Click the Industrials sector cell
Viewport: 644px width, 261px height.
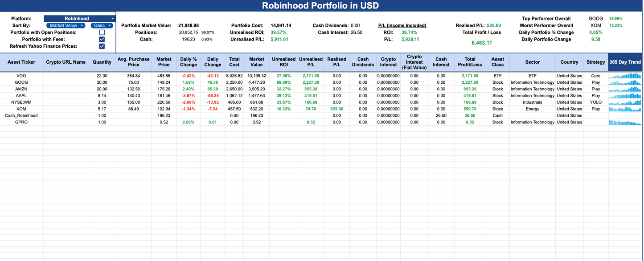tap(532, 102)
